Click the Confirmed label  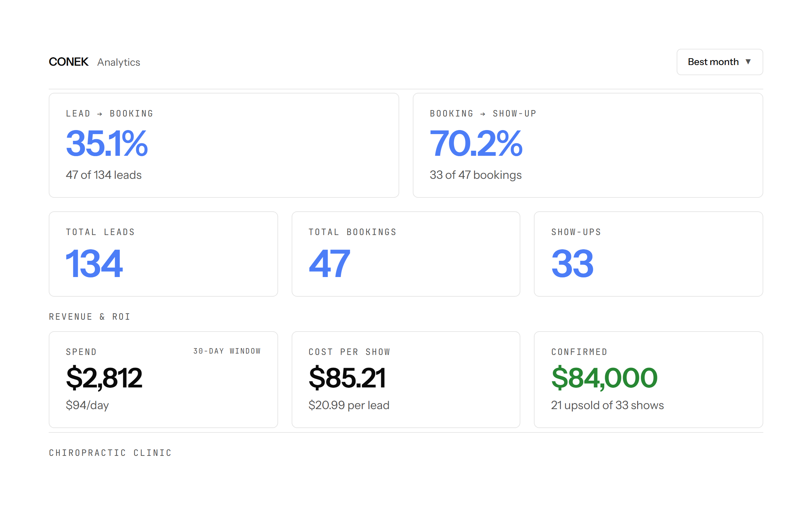point(580,352)
